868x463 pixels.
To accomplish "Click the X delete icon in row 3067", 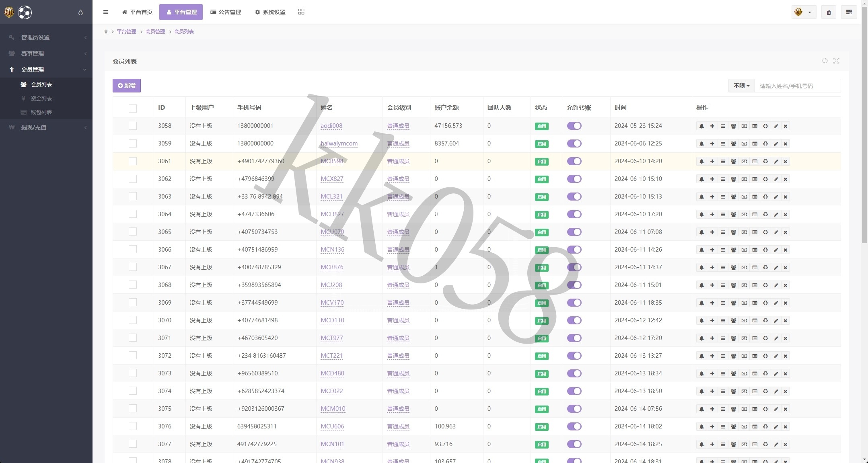I will (x=785, y=268).
